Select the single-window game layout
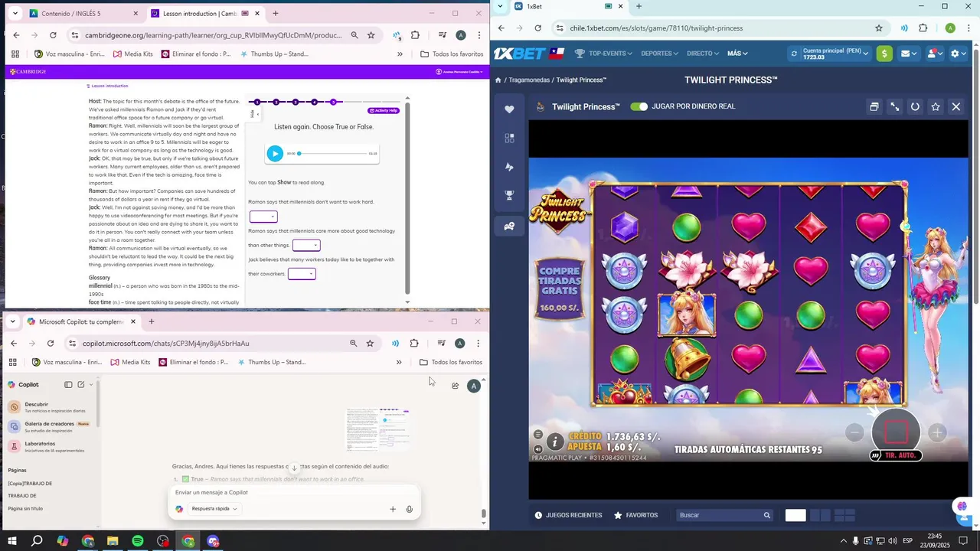The height and width of the screenshot is (551, 980). tap(795, 515)
